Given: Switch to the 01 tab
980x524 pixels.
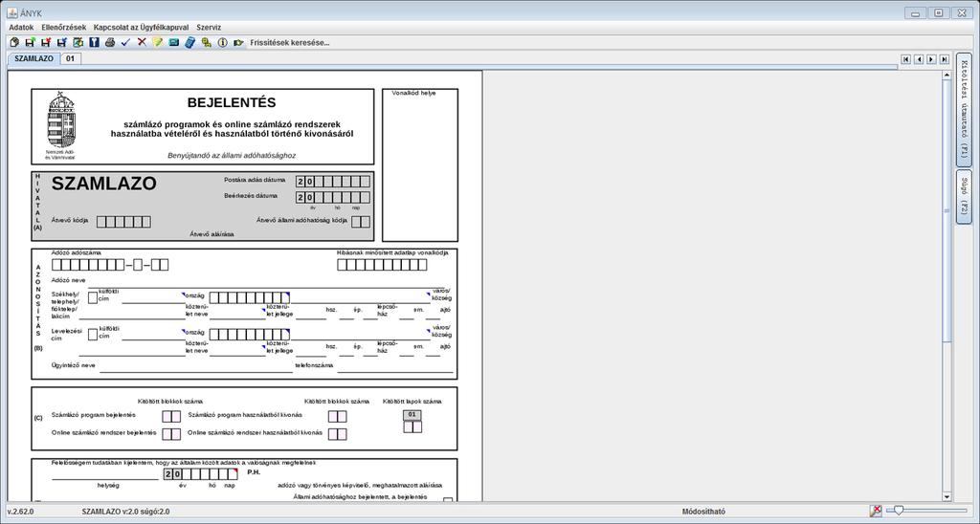Looking at the screenshot, I should (x=71, y=58).
